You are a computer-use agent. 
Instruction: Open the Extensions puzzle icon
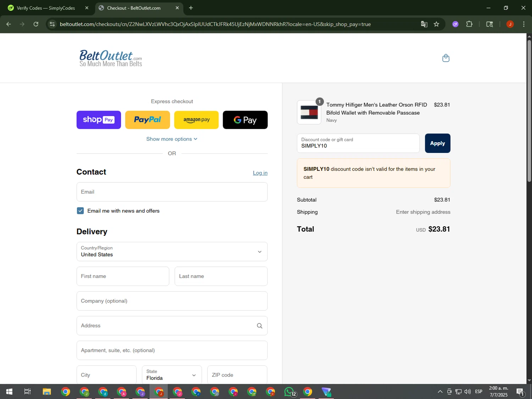(x=469, y=24)
